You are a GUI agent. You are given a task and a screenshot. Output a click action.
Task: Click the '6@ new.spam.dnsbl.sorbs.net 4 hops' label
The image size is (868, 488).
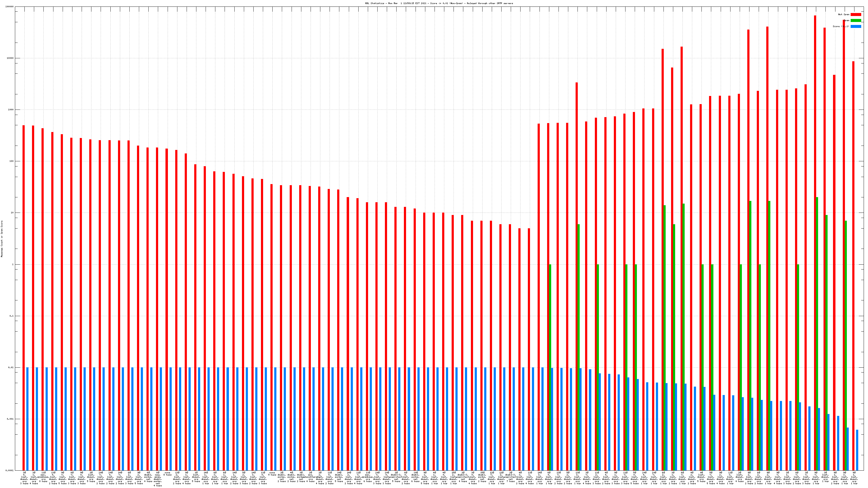click(158, 479)
